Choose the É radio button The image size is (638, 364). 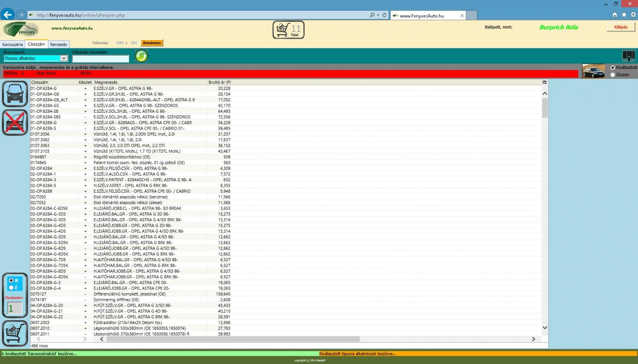(11, 288)
